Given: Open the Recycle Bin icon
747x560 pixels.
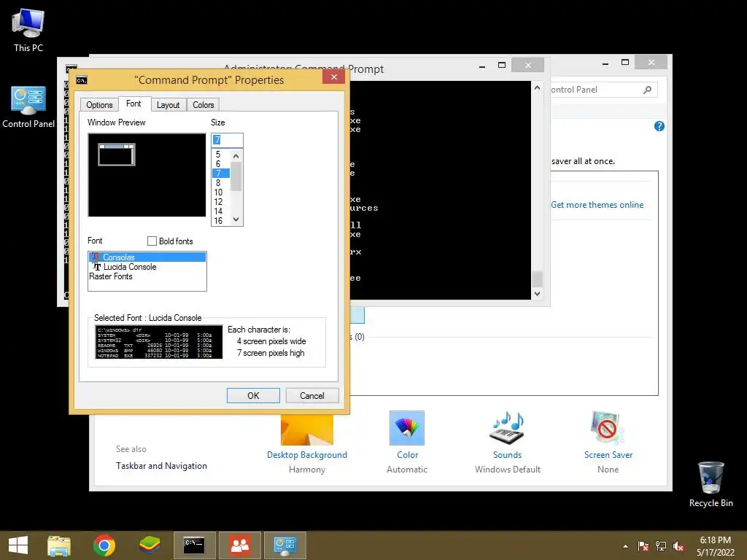Looking at the screenshot, I should tap(711, 484).
